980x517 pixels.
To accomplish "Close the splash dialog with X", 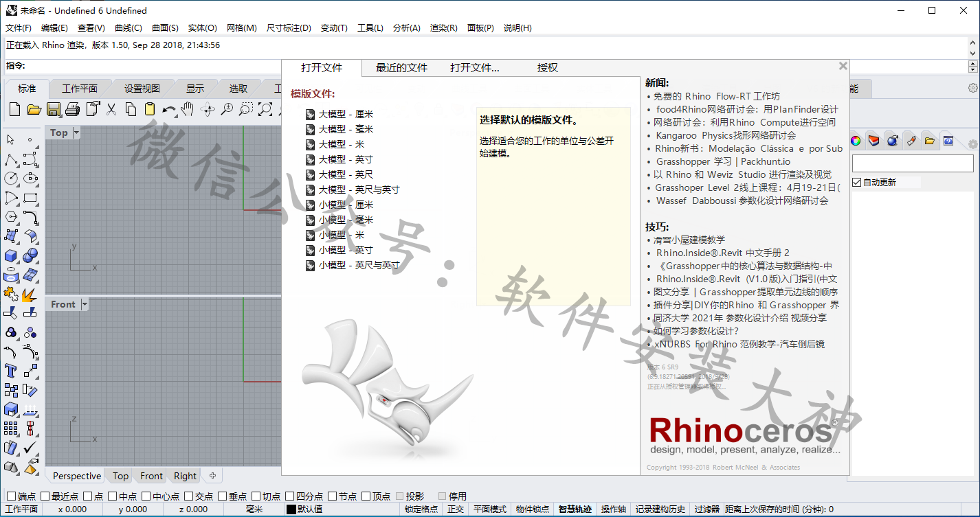I will coord(843,67).
